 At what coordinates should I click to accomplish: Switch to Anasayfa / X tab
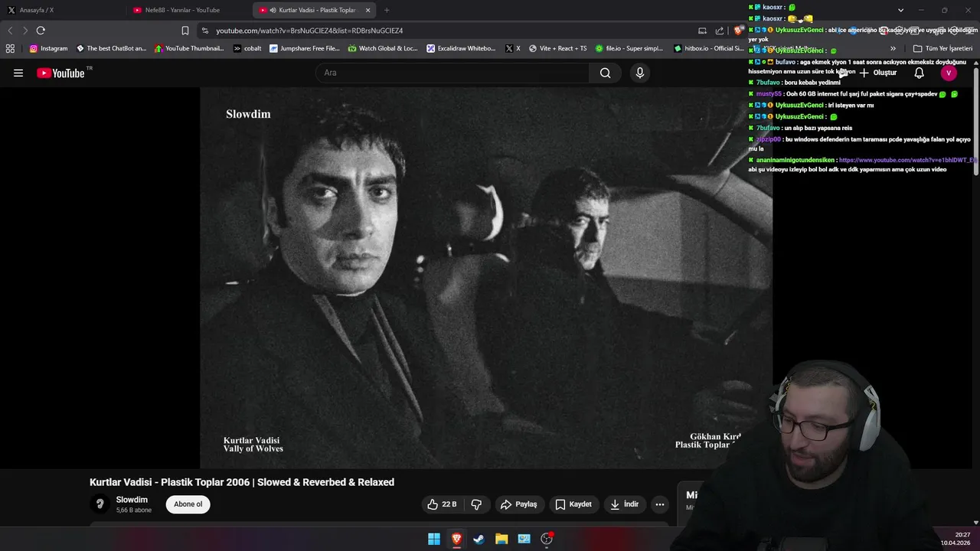pyautogui.click(x=61, y=10)
